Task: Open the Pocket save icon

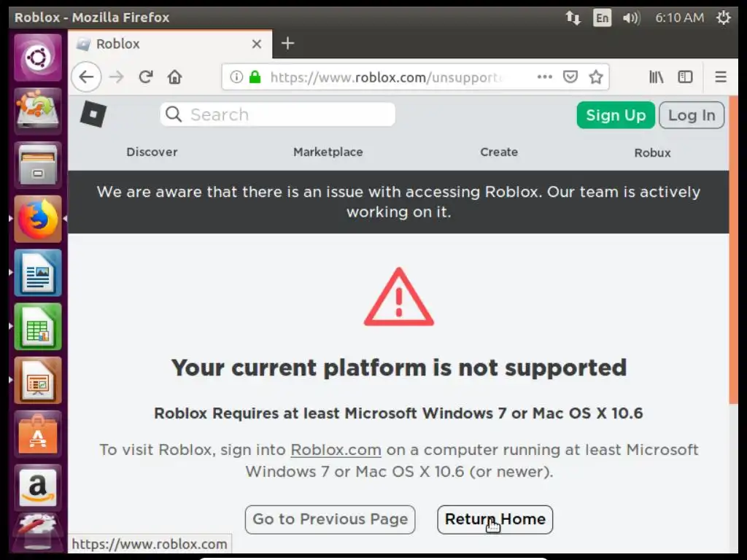Action: pyautogui.click(x=571, y=77)
